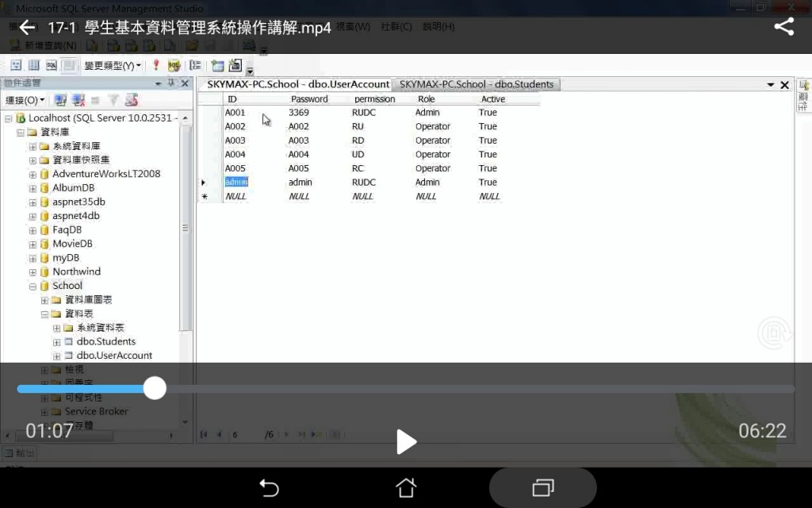Show the Criteria pane icon
This screenshot has height=508, width=812.
[33, 65]
